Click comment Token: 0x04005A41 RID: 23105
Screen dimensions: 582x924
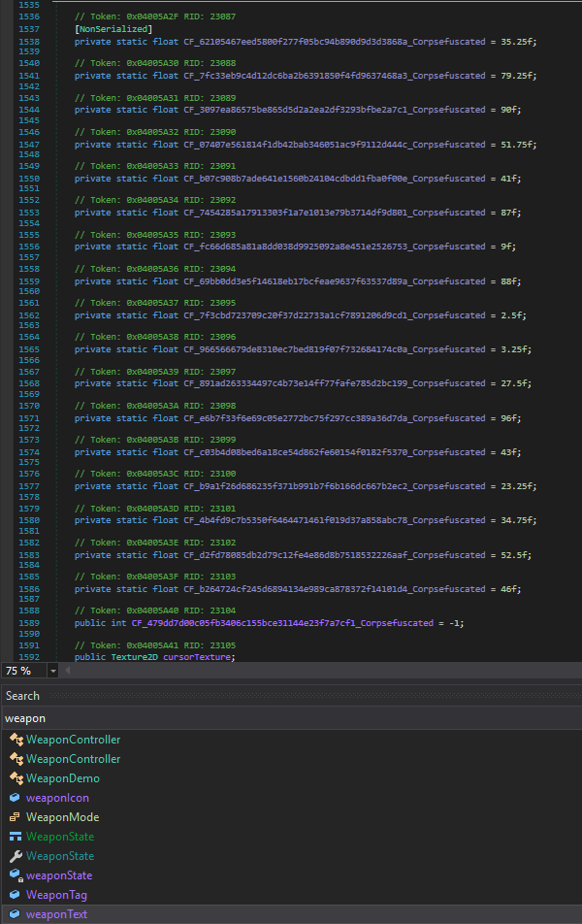click(155, 645)
